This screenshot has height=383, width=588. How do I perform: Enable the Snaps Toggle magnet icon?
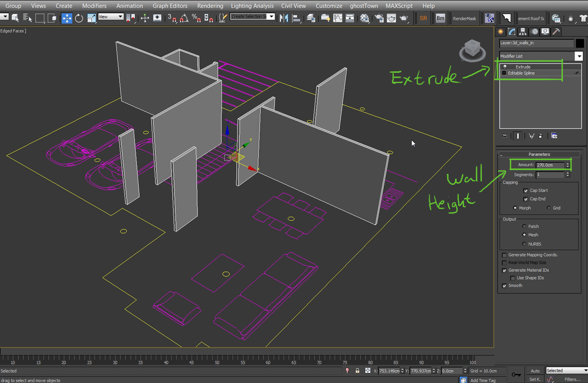pyautogui.click(x=172, y=18)
